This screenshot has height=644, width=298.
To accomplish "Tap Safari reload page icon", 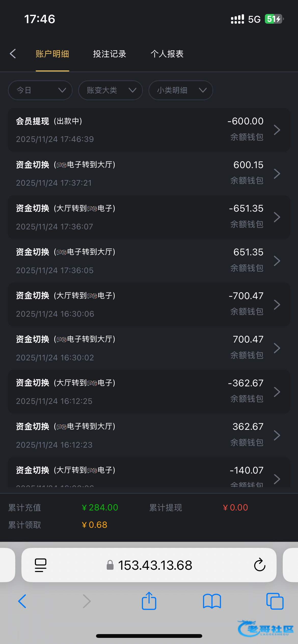I will 260,565.
